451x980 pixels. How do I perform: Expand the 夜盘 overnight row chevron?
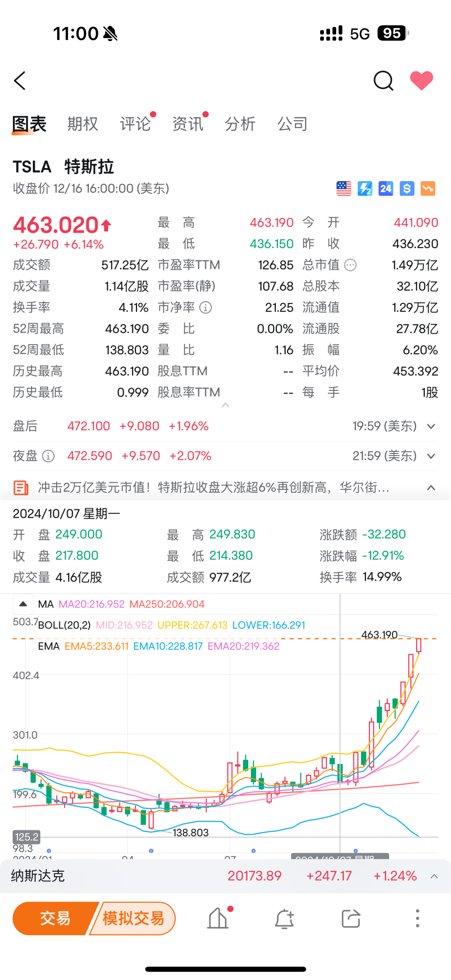(x=431, y=456)
